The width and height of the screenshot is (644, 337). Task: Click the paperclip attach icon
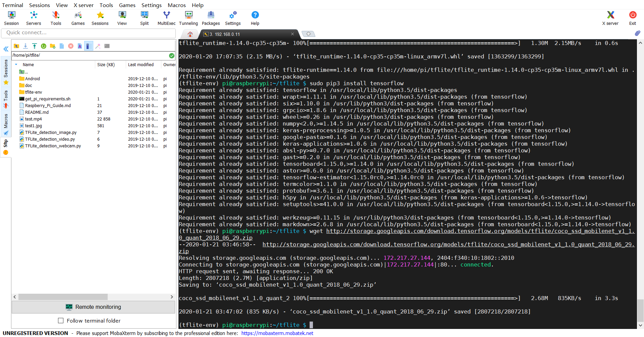click(637, 33)
